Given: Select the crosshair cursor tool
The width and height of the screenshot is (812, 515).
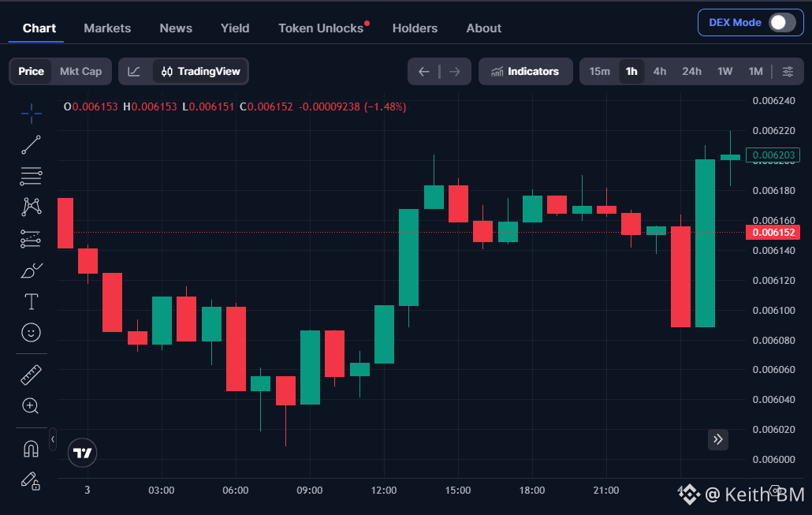Looking at the screenshot, I should [x=31, y=114].
